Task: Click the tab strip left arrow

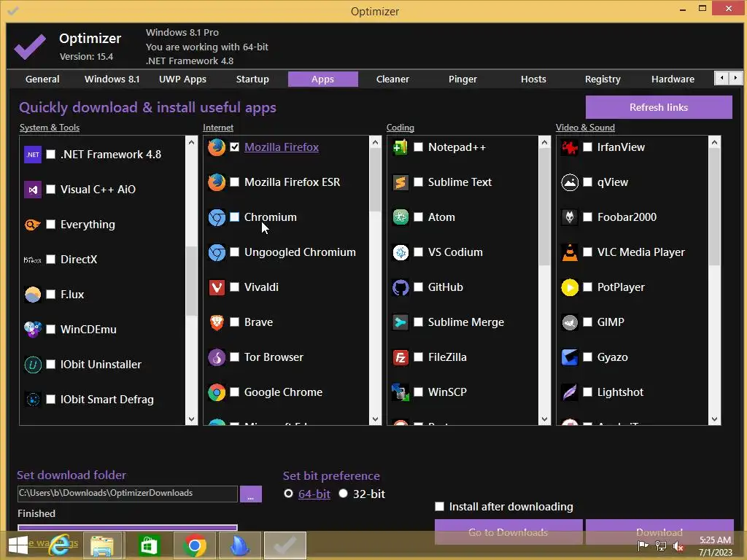Action: pyautogui.click(x=721, y=78)
